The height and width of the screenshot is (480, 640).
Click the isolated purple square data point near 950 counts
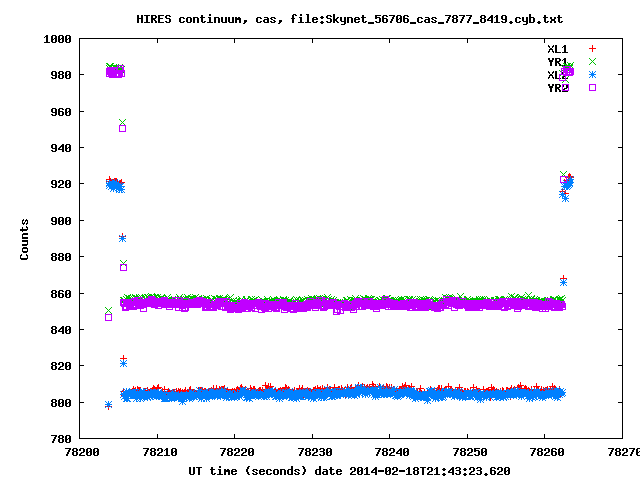coord(122,129)
